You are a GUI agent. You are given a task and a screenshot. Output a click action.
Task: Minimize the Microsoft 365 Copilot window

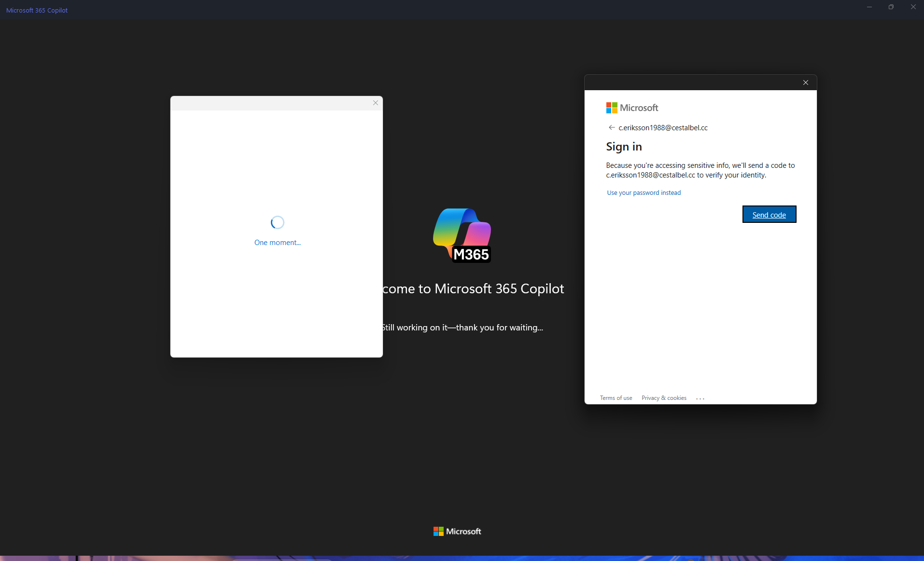(x=869, y=7)
